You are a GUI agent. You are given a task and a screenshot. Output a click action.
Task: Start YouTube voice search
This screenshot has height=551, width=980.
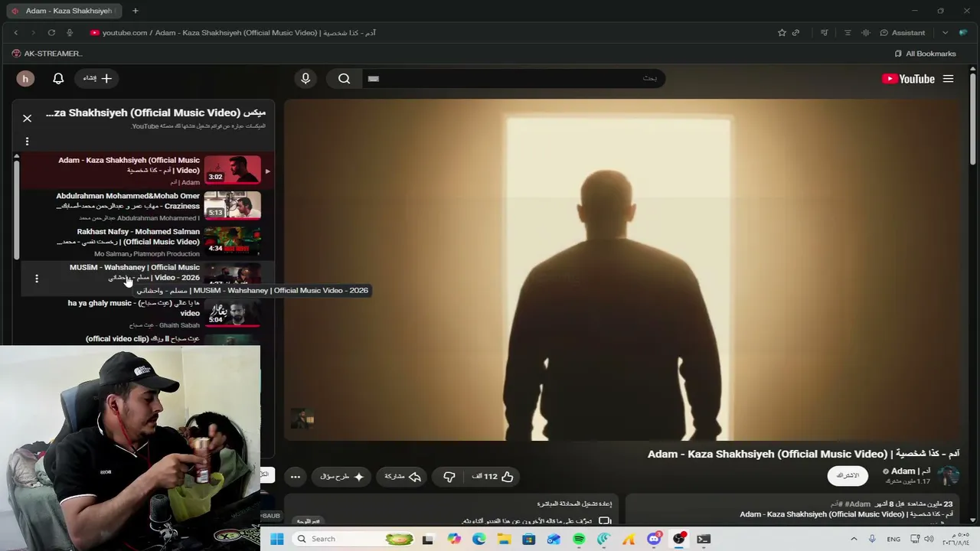(305, 78)
